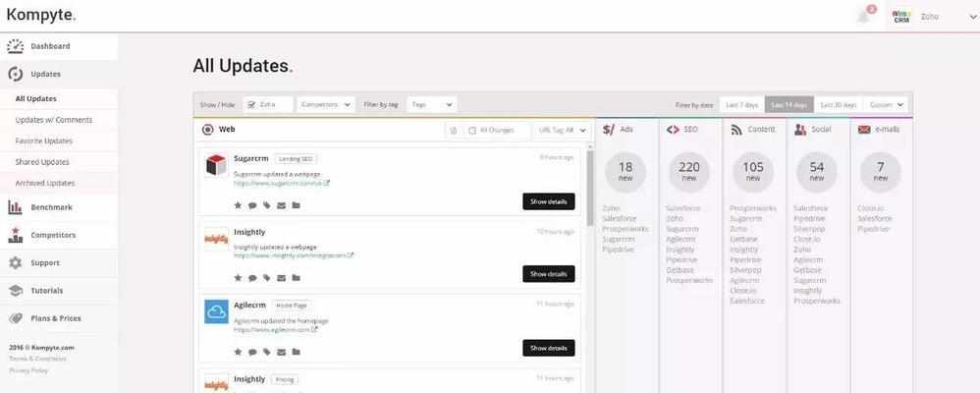Click the Dashboard gauge icon in sidebar
The height and width of the screenshot is (393, 980).
pyautogui.click(x=16, y=45)
